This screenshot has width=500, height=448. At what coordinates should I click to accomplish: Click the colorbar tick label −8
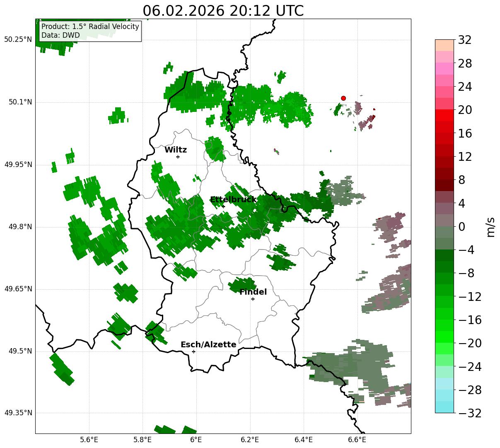(466, 273)
